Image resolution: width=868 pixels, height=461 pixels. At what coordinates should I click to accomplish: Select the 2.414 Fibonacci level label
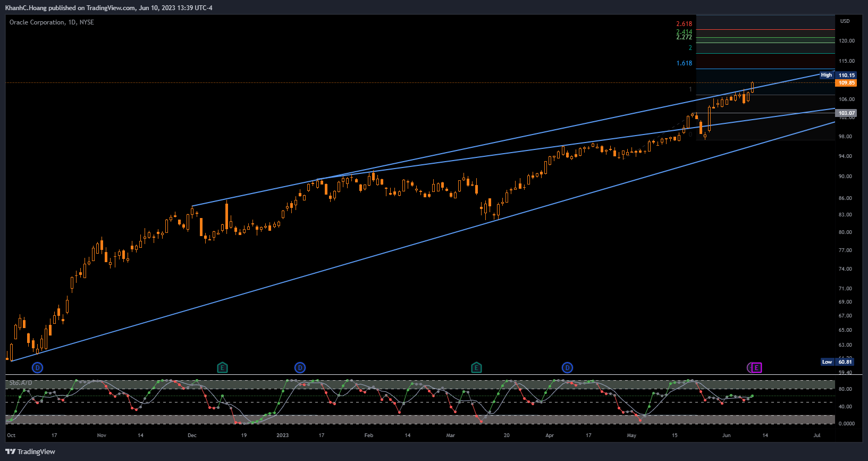point(684,32)
